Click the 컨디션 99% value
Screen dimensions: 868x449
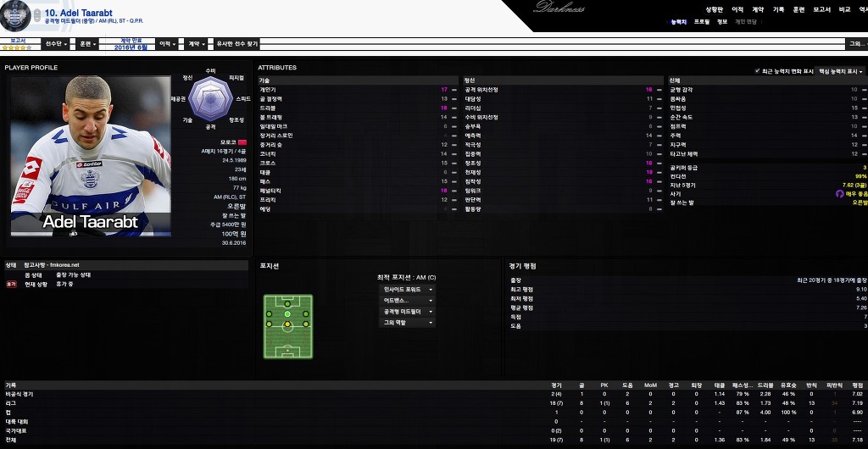click(x=861, y=176)
